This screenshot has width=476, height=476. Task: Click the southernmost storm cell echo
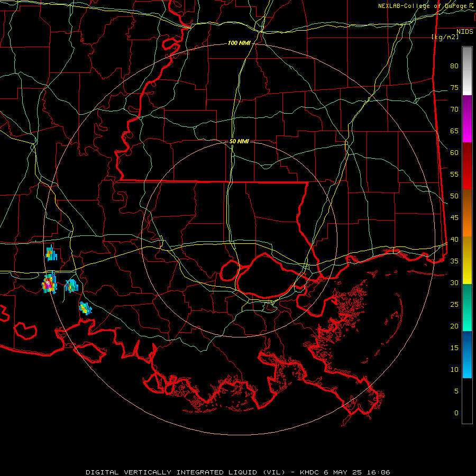click(x=85, y=308)
